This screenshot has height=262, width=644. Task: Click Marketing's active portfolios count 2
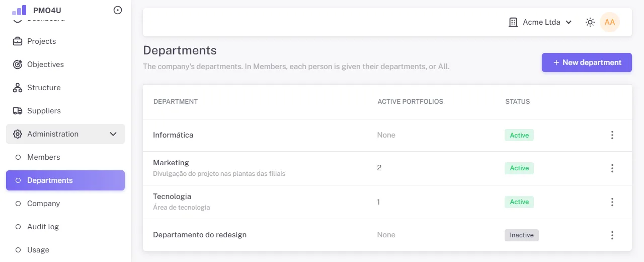[x=379, y=168]
